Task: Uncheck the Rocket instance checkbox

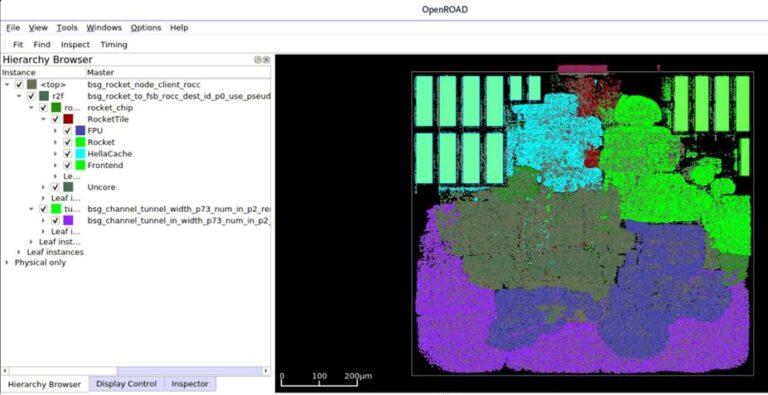Action: pyautogui.click(x=68, y=142)
